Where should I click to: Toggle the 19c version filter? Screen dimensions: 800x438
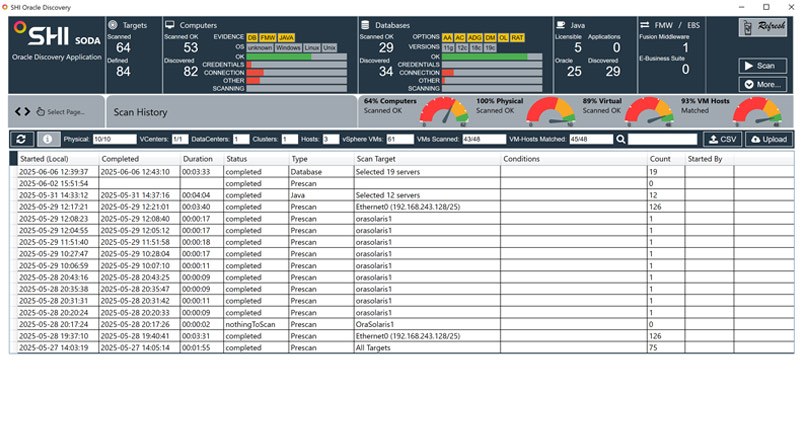coord(490,47)
